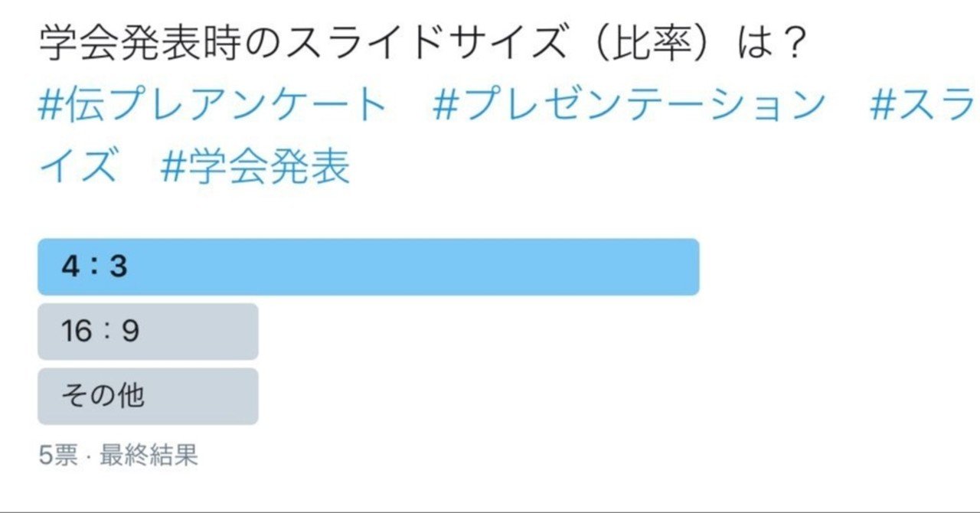This screenshot has height=513, width=980.
Task: Open the #伝プレアンケート hashtag
Action: point(207,104)
